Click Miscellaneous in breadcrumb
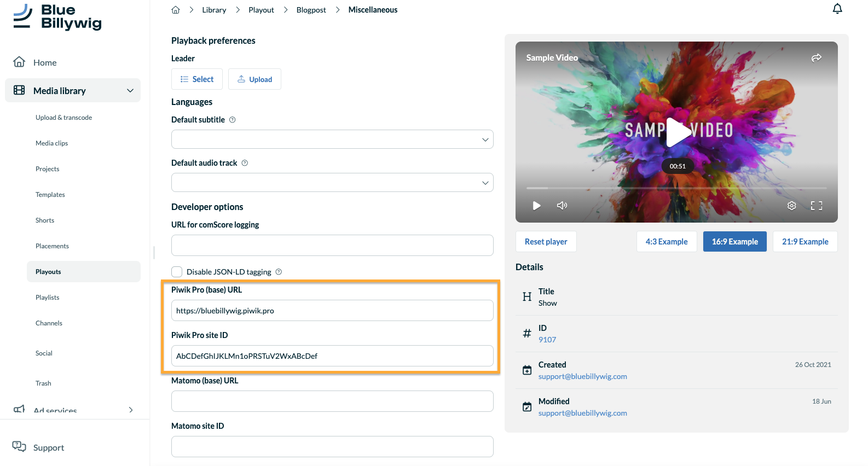The height and width of the screenshot is (466, 868). point(373,10)
